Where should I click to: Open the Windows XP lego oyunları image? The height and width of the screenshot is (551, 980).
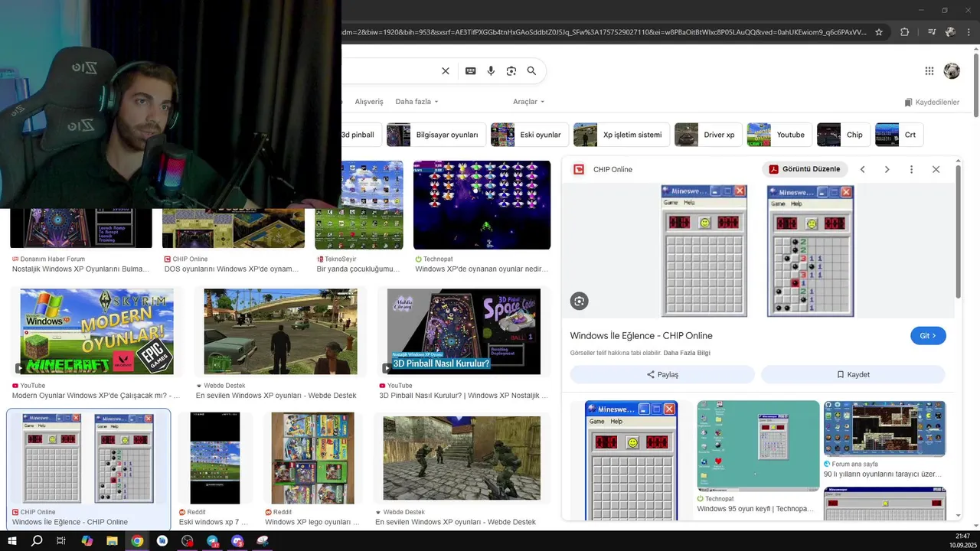tap(312, 458)
